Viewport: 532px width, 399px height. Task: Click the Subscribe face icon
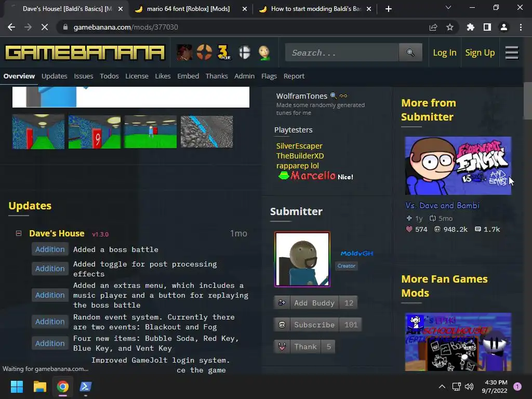click(x=282, y=325)
